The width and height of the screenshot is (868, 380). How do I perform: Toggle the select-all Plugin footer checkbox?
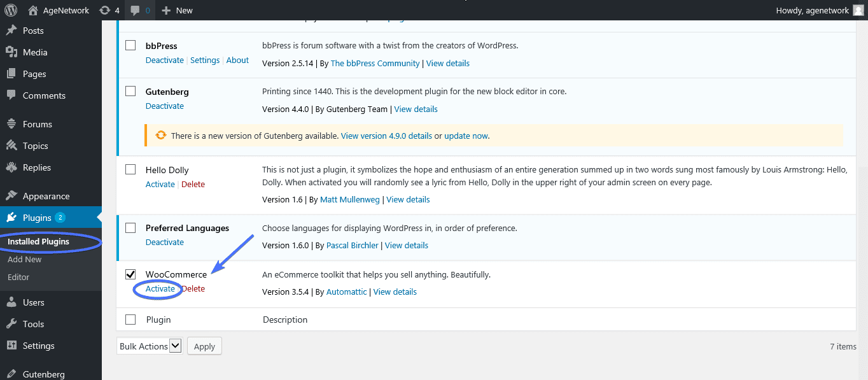[130, 320]
